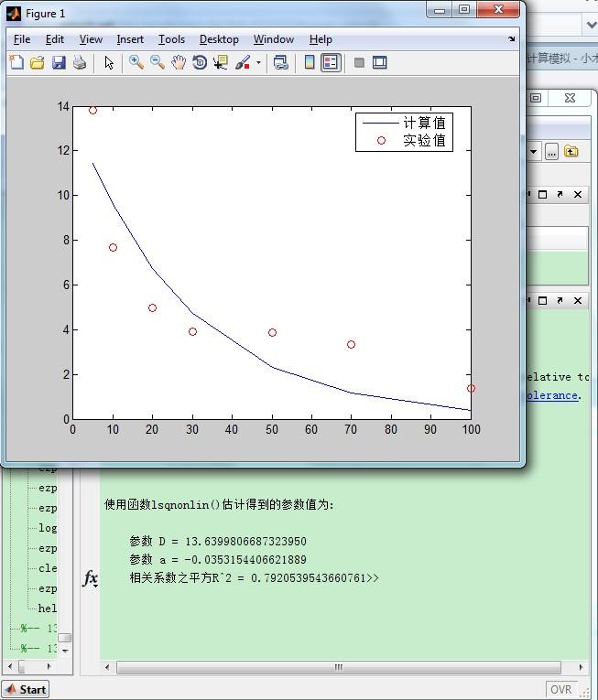Open the Help menu in Figure 1
Screen dimensions: 598x700
(x=321, y=39)
